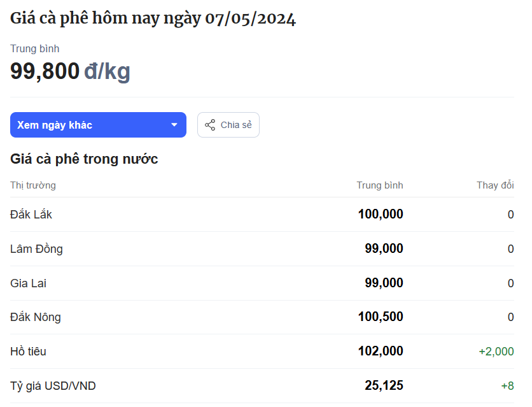Click the Tỷ giá USD/VND row label
This screenshot has width=532, height=407.
53,386
